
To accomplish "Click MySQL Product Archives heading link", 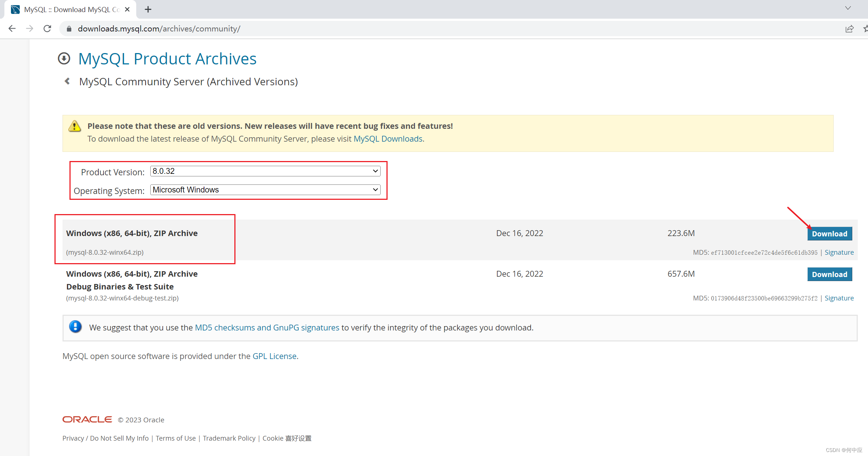I will click(x=167, y=59).
